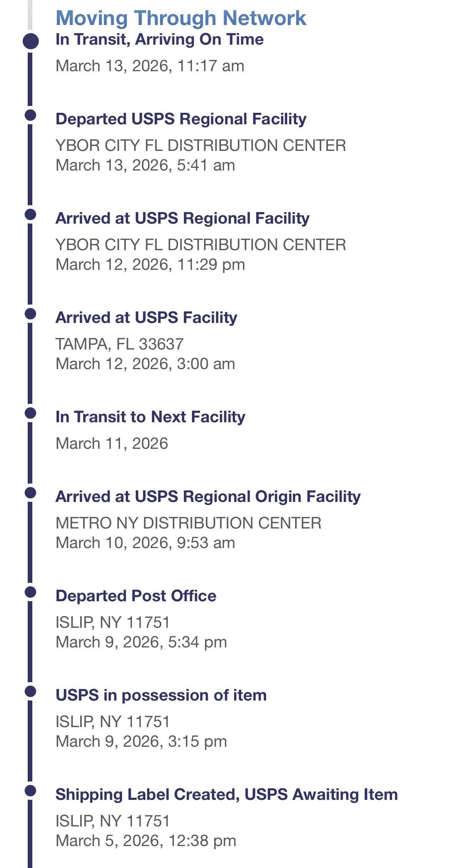The image size is (464, 868).
Task: Select the "Shipping Label Created, USPS Awaiting Item" title
Action: coord(226,794)
